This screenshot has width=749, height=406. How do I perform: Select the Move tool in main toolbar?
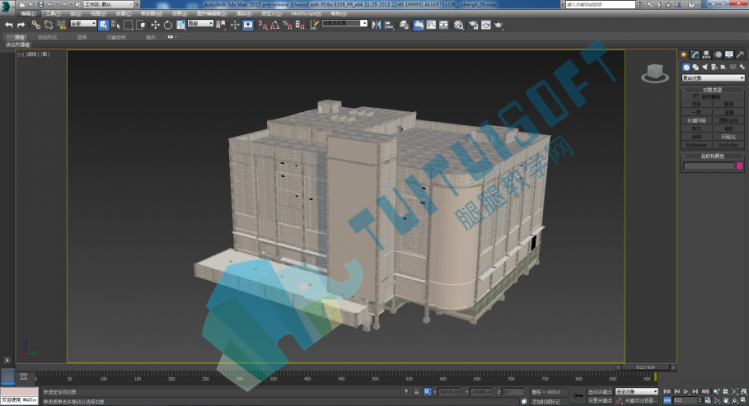155,25
